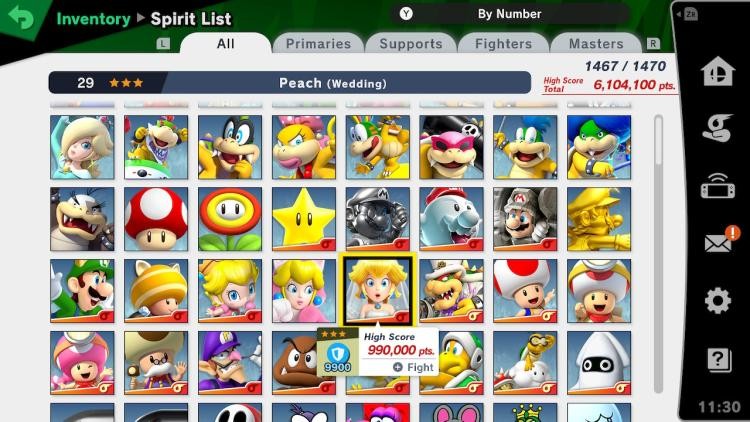Open the help question mark icon

point(719,359)
